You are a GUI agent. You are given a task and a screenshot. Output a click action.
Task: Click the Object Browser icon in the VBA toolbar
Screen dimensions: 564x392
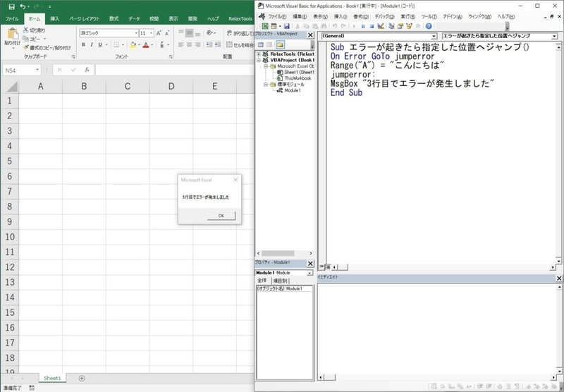click(409, 26)
